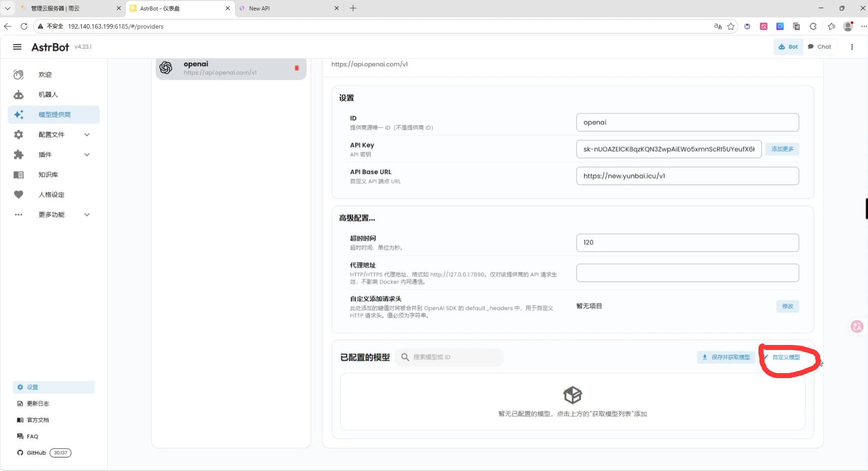The height and width of the screenshot is (471, 868).
Task: Expand the 插件 submenu chevron
Action: pyautogui.click(x=87, y=155)
